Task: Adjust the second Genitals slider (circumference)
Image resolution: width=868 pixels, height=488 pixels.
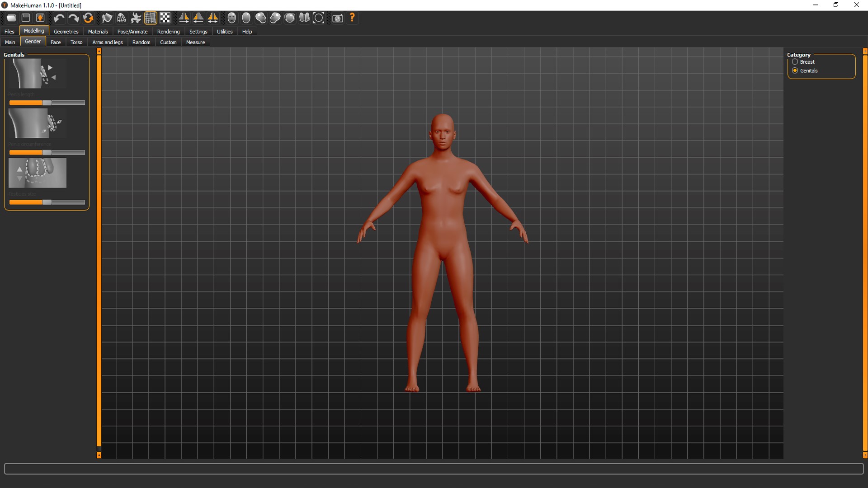Action: coord(47,153)
